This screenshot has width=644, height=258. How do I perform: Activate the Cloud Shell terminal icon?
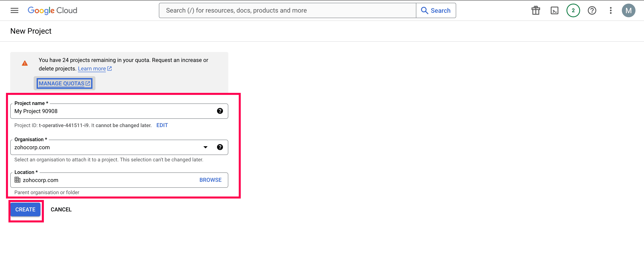(554, 10)
